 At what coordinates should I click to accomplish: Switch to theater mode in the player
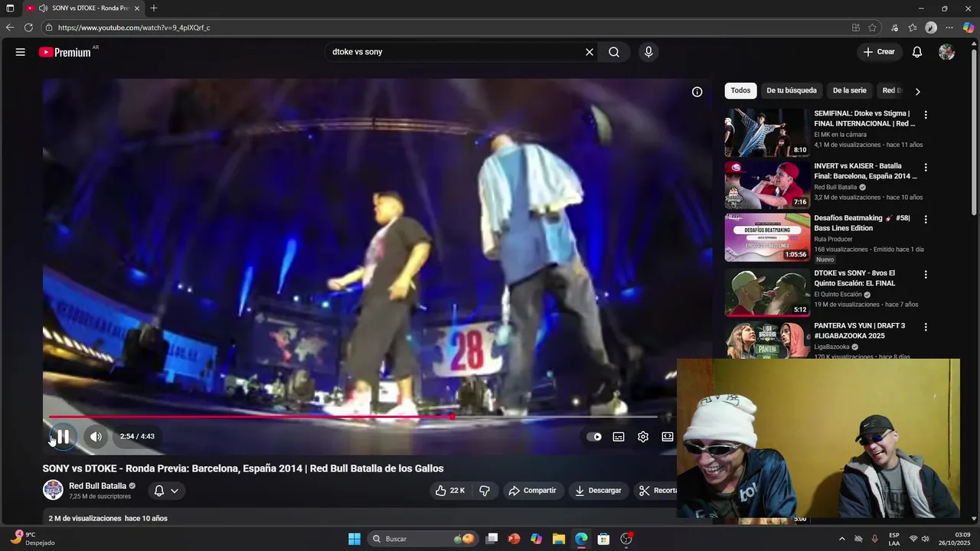(x=668, y=437)
